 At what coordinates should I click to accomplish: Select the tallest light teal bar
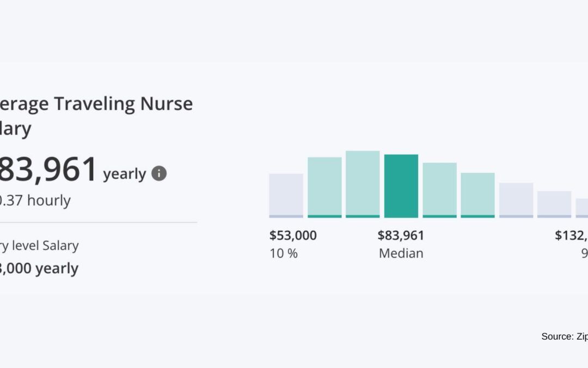(x=363, y=183)
